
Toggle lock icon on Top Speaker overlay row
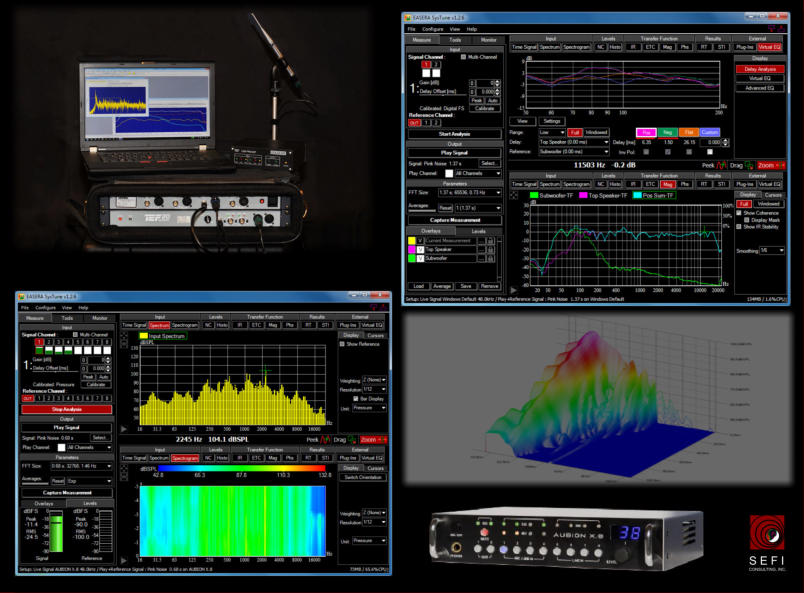490,250
